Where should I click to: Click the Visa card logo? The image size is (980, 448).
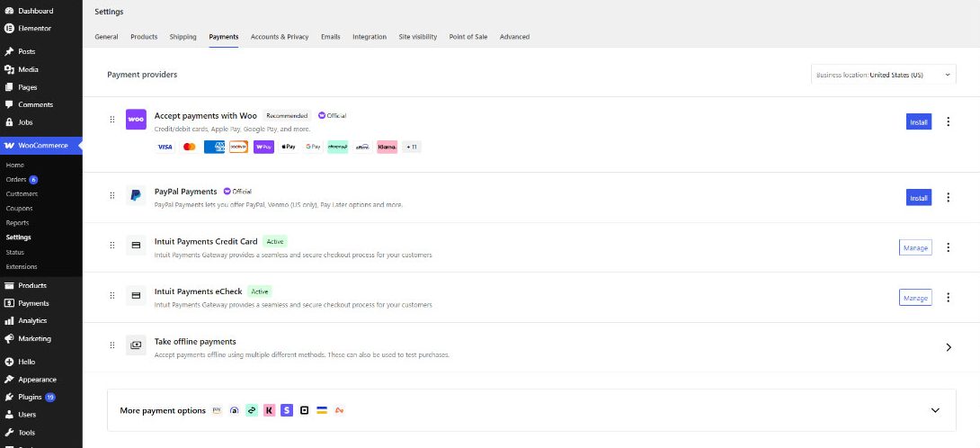[x=165, y=147]
